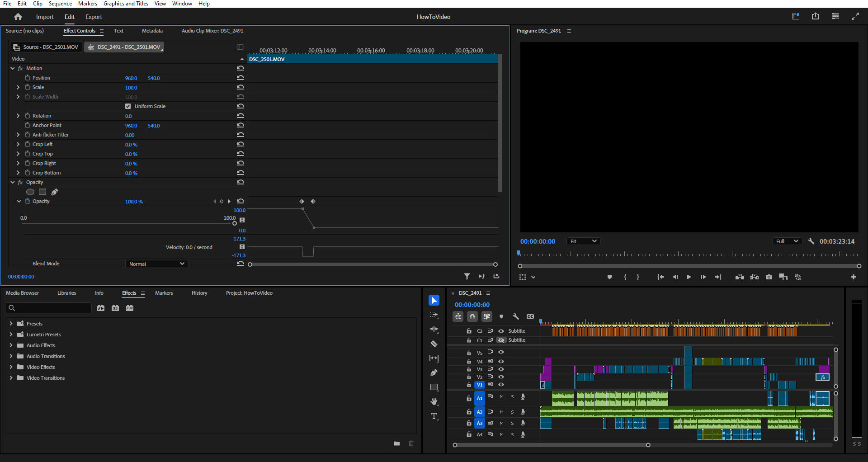868x462 pixels.
Task: Click the Ripple Edit tool
Action: pyautogui.click(x=434, y=330)
